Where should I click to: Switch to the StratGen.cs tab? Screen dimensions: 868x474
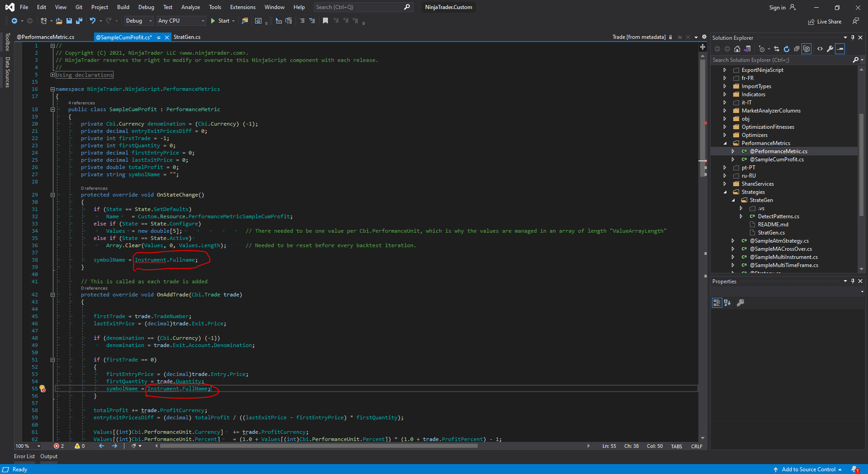click(x=187, y=37)
